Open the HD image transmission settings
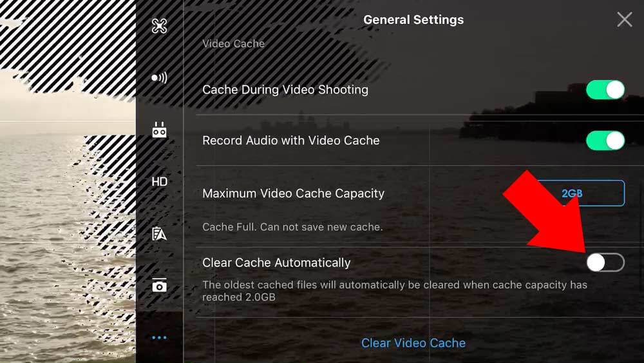Image resolution: width=644 pixels, height=363 pixels. (159, 182)
